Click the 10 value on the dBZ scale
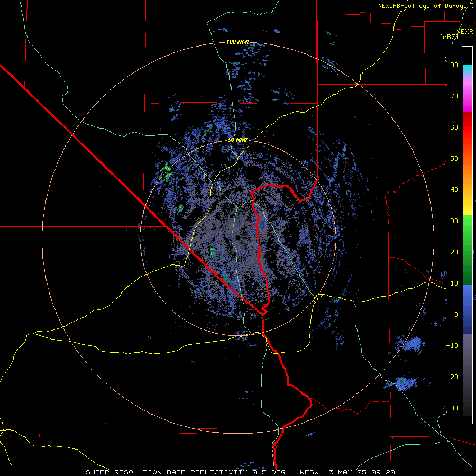476x476 pixels. coord(454,283)
